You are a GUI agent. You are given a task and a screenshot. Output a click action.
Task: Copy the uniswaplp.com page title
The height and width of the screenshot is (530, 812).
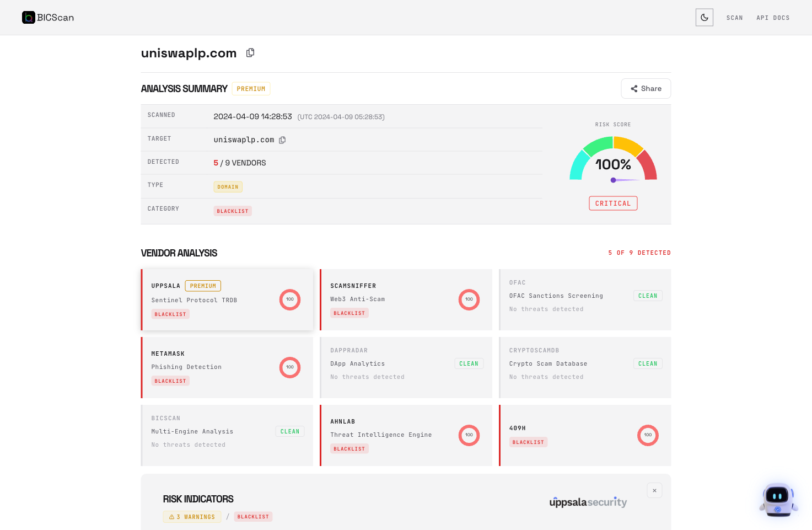pos(250,53)
